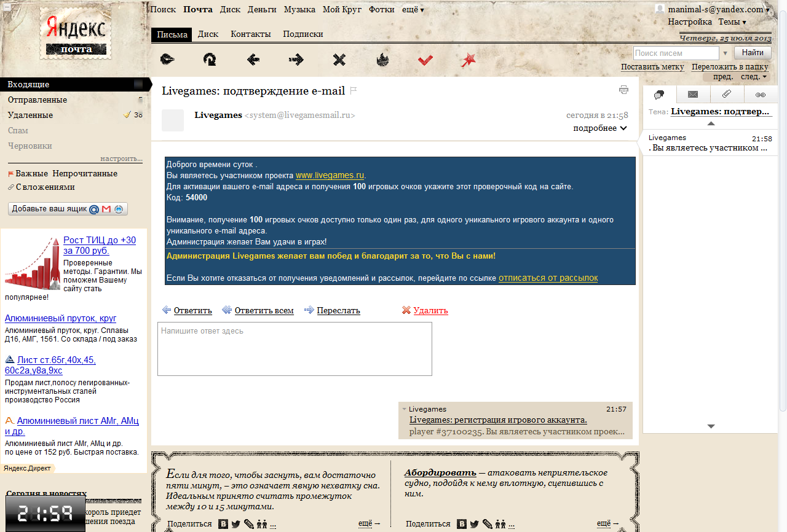Expand подробнее letter details
Image resolution: width=787 pixels, height=532 pixels.
pos(600,128)
